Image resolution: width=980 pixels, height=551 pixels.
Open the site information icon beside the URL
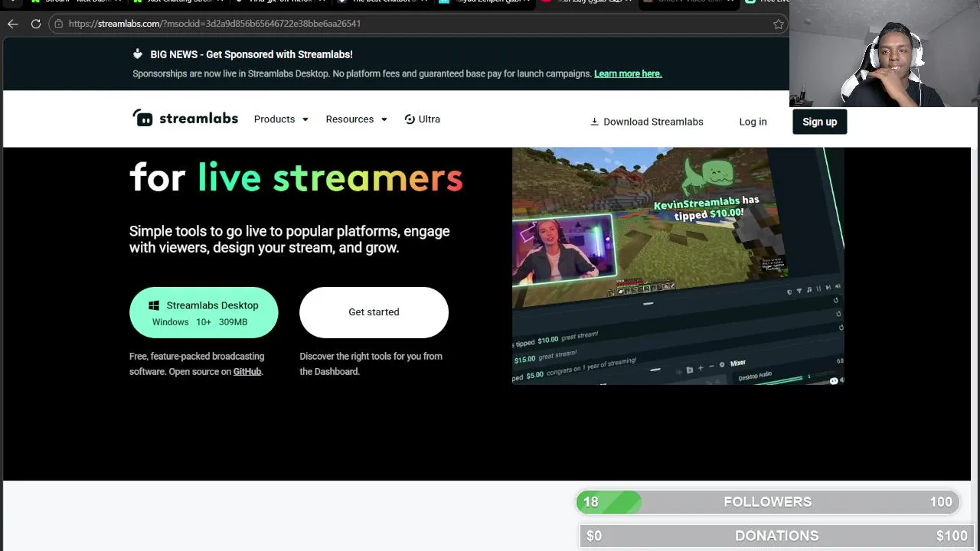click(x=58, y=24)
